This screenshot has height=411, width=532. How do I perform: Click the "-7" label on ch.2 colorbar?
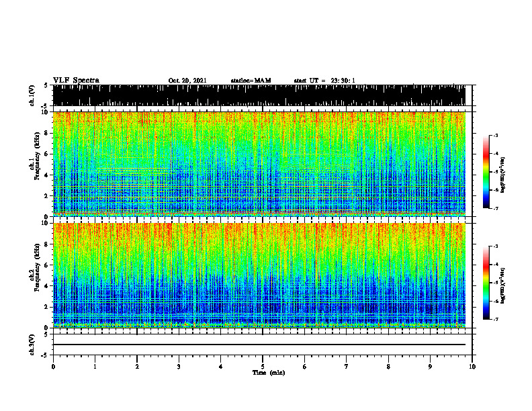click(x=496, y=319)
